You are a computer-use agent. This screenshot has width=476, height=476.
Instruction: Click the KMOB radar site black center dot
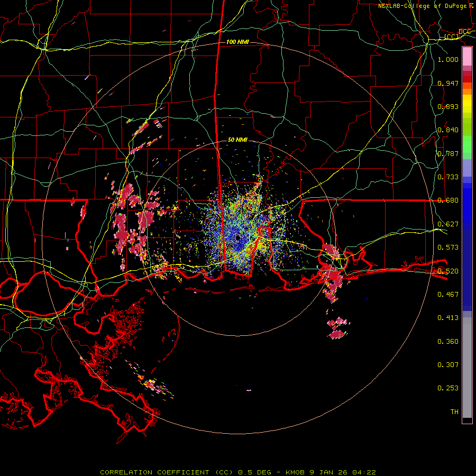click(238, 237)
